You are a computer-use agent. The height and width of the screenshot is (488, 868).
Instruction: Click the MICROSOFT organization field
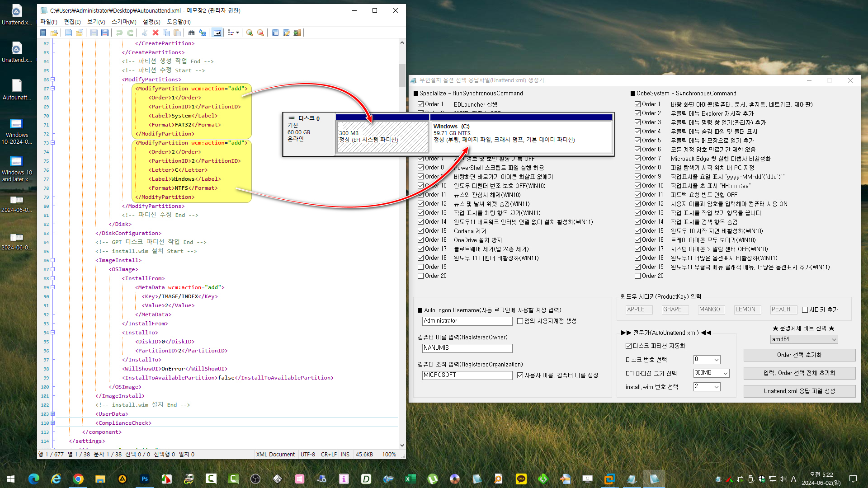pos(467,375)
